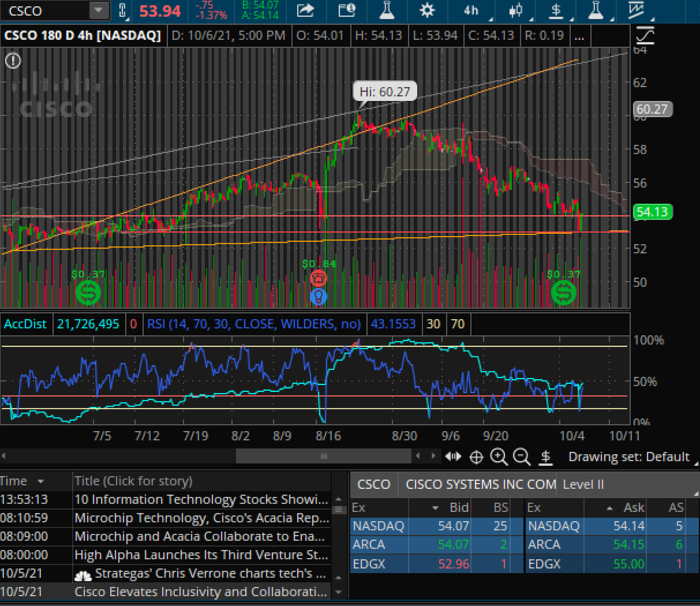Click news list scroll down arrow
The width and height of the screenshot is (700, 606).
point(339,592)
